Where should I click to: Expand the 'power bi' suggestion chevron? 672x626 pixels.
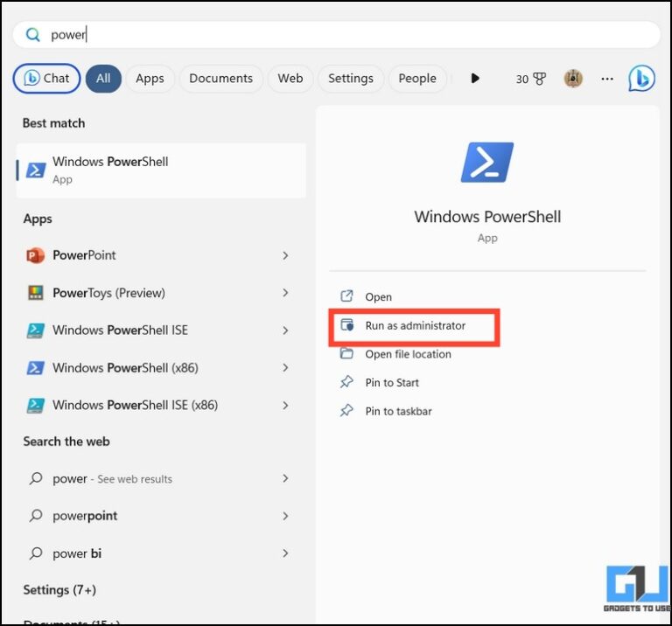pos(285,553)
